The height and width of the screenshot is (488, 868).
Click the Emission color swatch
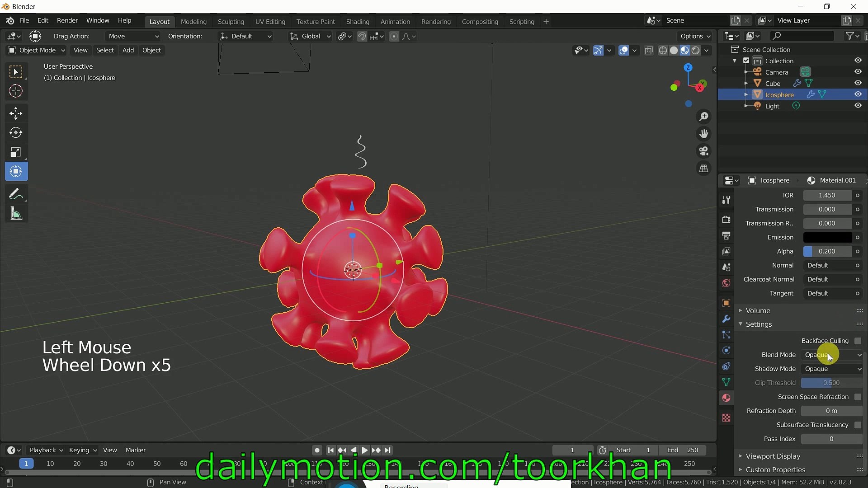point(827,237)
